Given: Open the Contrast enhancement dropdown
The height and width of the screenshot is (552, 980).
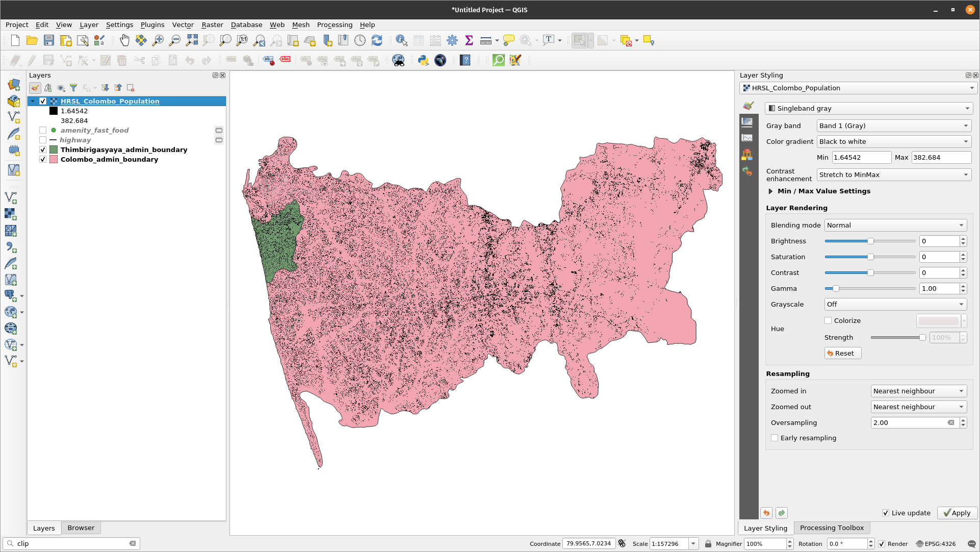Looking at the screenshot, I should click(892, 174).
